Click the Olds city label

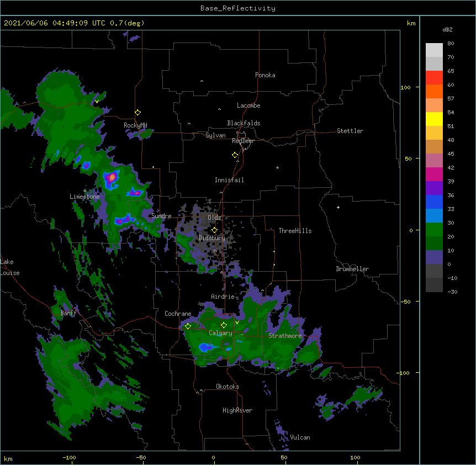tap(214, 218)
